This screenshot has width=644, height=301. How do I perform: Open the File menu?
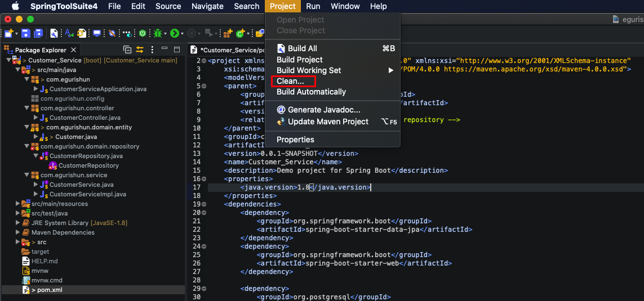[x=114, y=6]
